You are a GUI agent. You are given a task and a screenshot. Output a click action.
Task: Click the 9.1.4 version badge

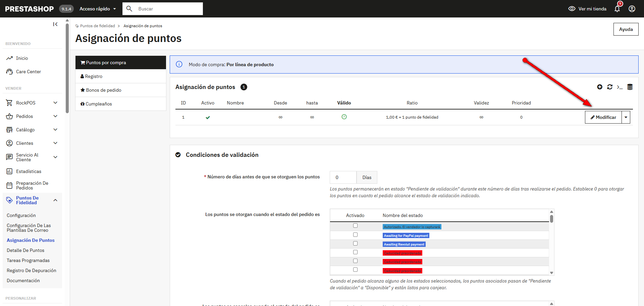[66, 9]
